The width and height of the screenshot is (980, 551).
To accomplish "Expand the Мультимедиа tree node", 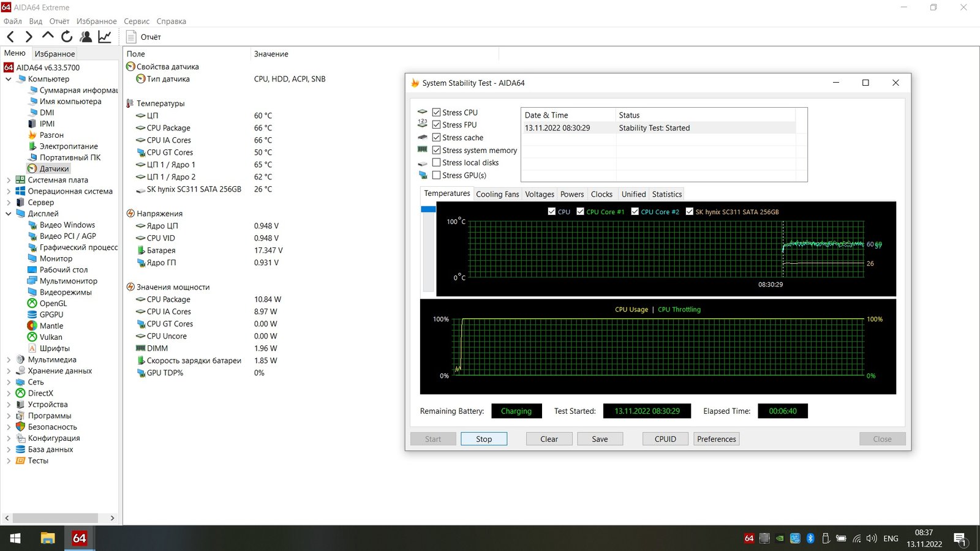I will [x=9, y=359].
